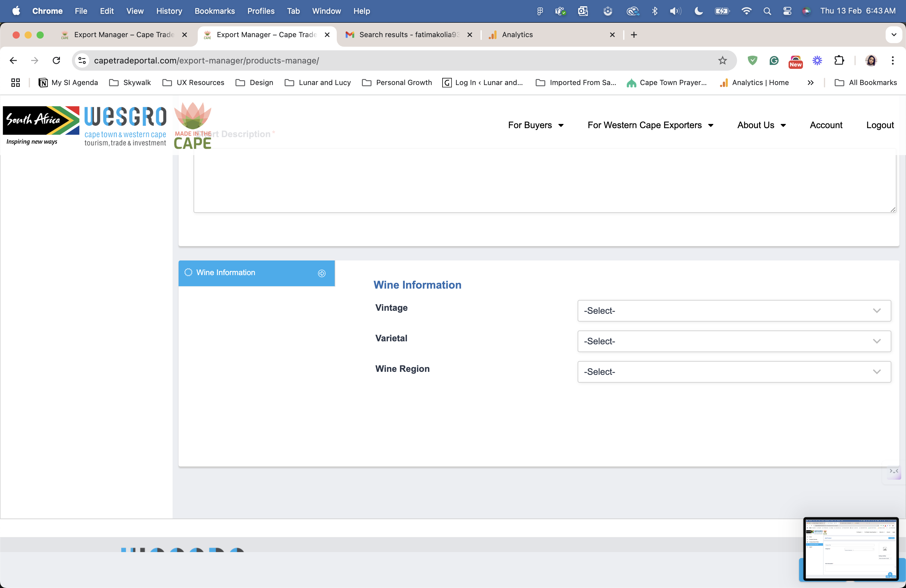The height and width of the screenshot is (588, 906).
Task: Open the Chrome profile avatar
Action: coord(871,60)
